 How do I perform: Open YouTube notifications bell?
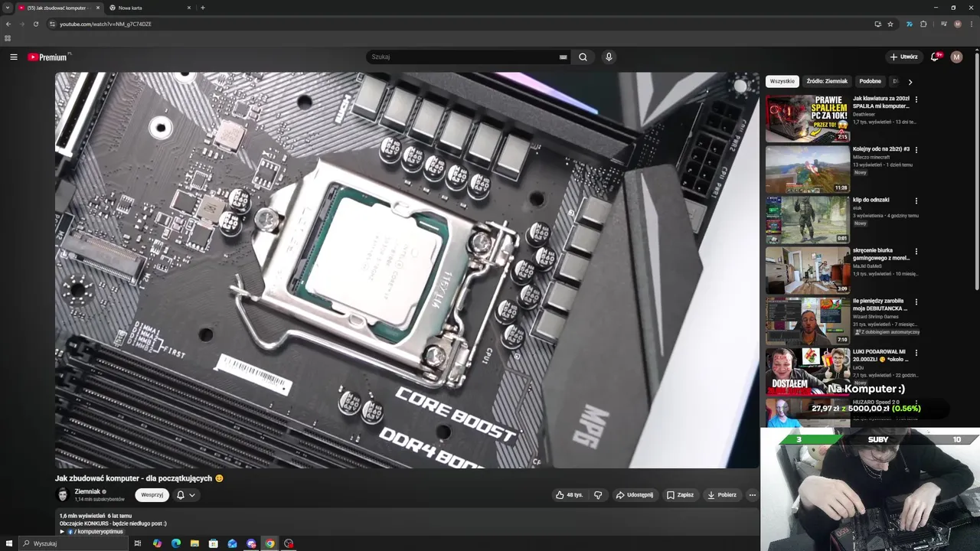point(935,57)
